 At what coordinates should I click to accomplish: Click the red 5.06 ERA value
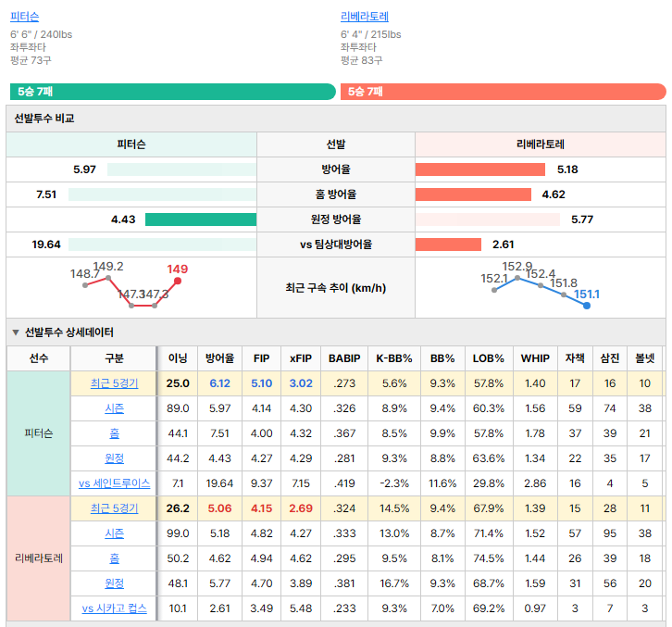pos(219,508)
